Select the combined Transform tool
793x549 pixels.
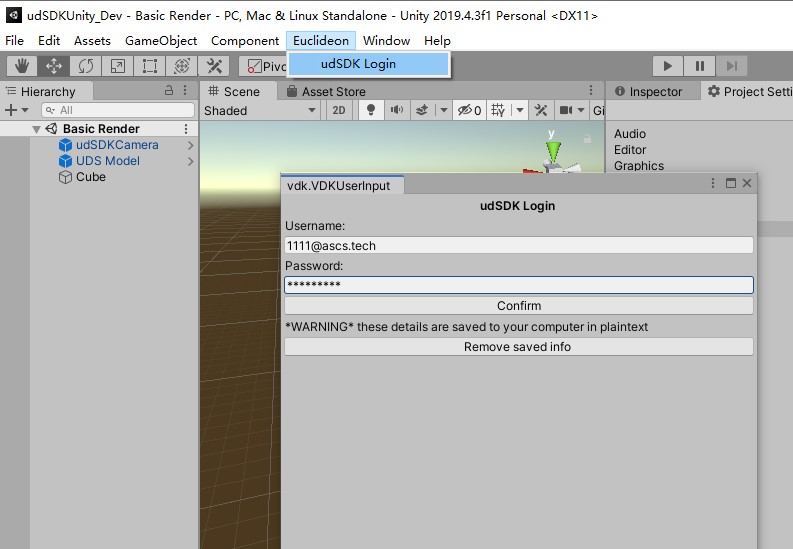pyautogui.click(x=182, y=66)
